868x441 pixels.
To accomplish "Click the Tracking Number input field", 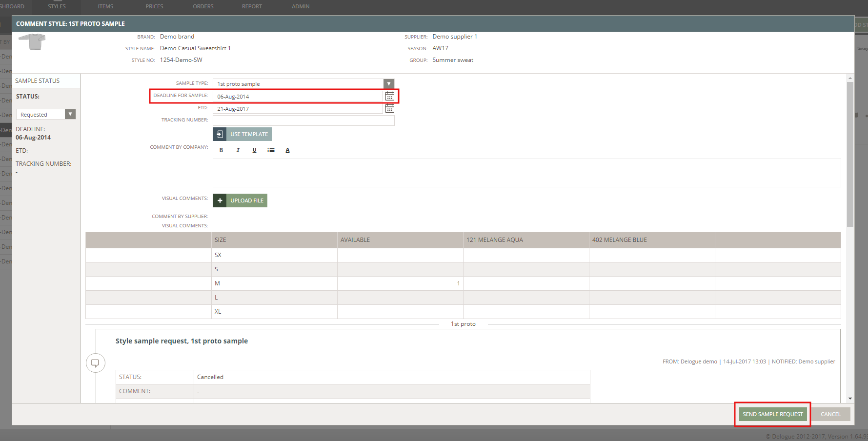I will click(x=303, y=120).
